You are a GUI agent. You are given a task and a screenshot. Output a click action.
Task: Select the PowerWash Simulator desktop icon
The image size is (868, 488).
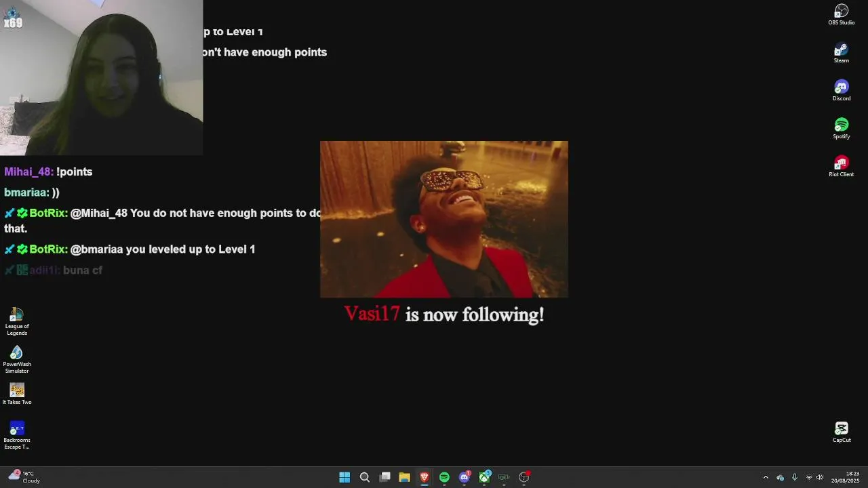pos(17,359)
